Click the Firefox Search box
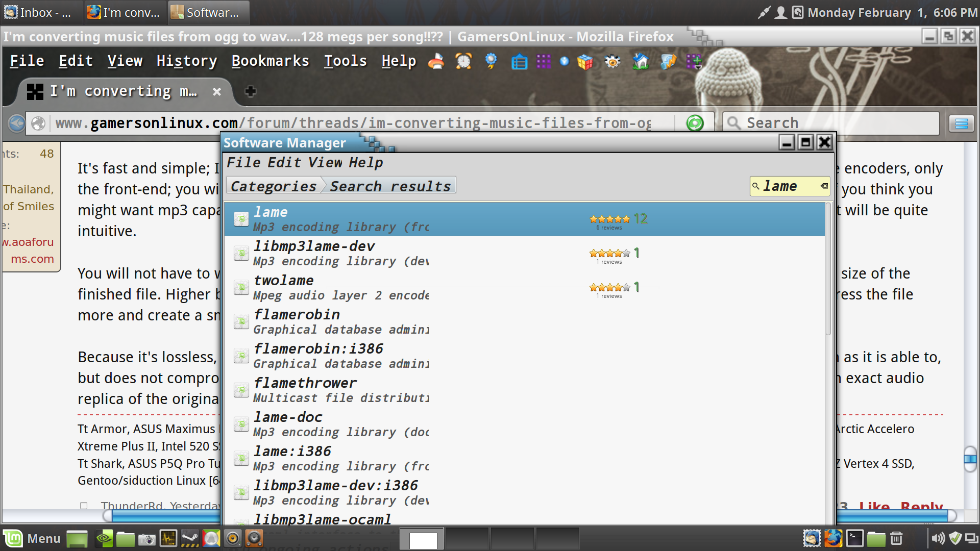Viewport: 980px width, 551px height. [x=831, y=123]
